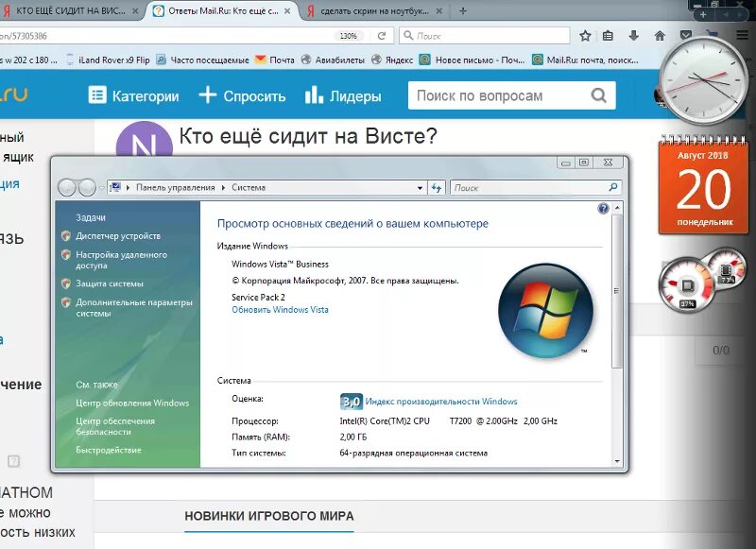Screen dimensions: 756x549
Task: Click scroll-up arrow of System window scrollbar
Action: tap(617, 208)
